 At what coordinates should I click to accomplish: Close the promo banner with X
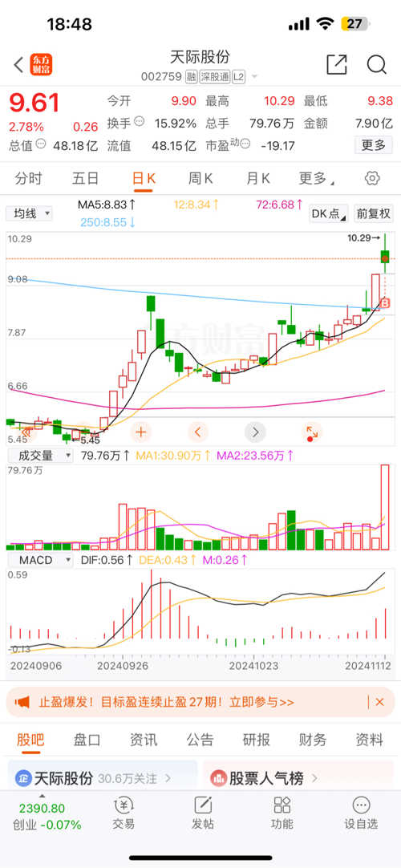[379, 702]
